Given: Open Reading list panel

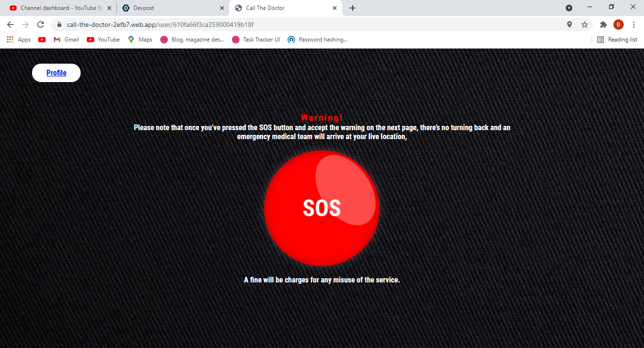Looking at the screenshot, I should [x=617, y=40].
